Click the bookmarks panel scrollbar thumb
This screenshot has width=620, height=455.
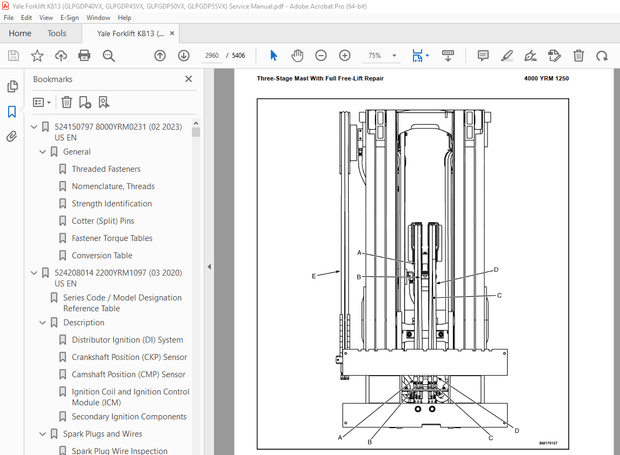coord(196,132)
